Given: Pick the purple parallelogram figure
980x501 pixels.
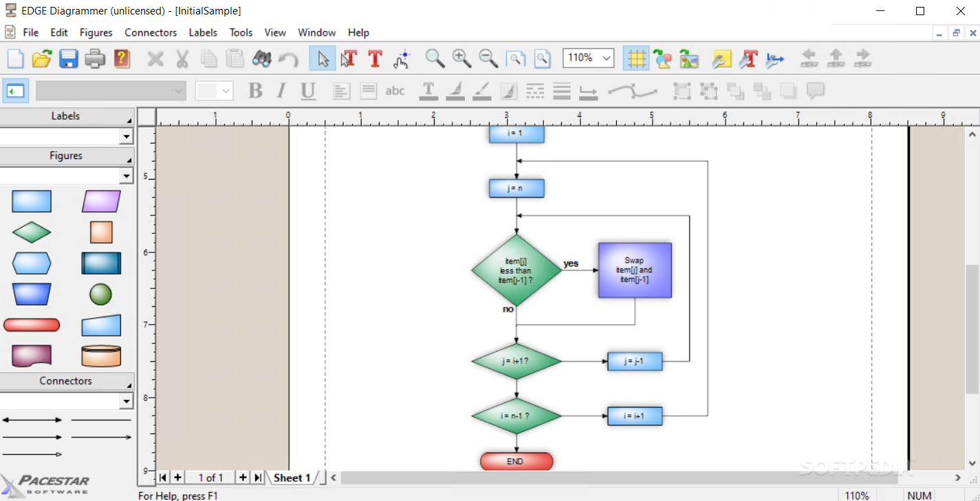Looking at the screenshot, I should click(101, 201).
